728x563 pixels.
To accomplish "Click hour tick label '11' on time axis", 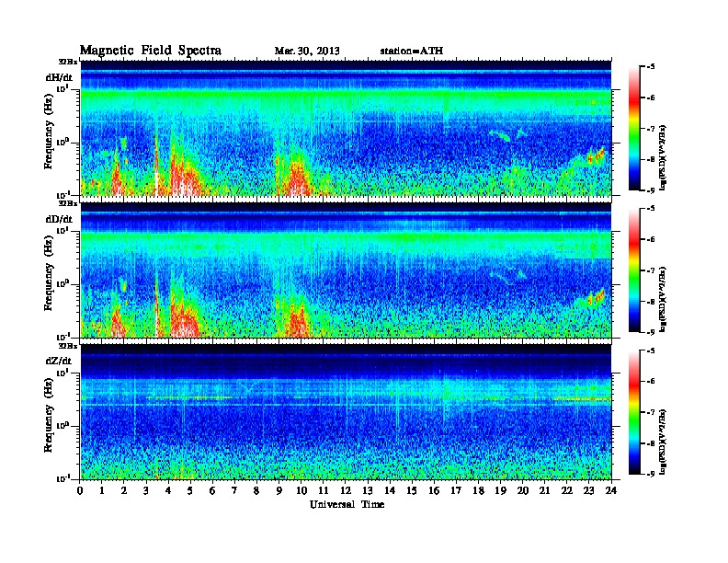I will click(324, 490).
